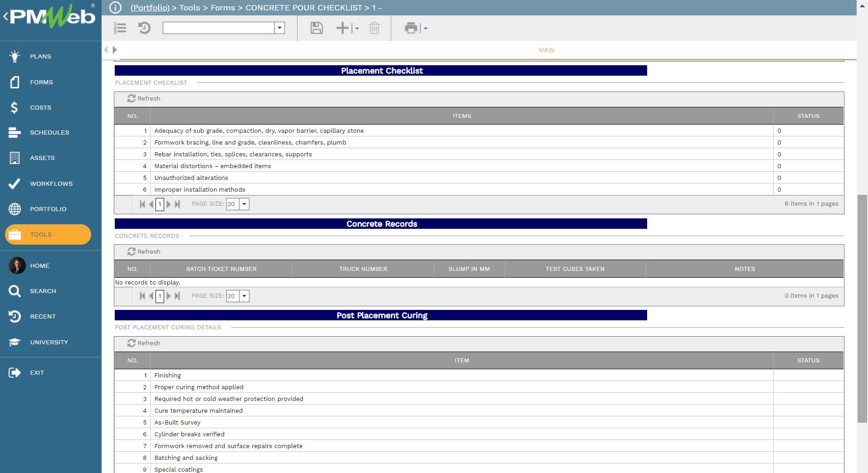
Task: Open the print options dropdown arrow
Action: (424, 28)
